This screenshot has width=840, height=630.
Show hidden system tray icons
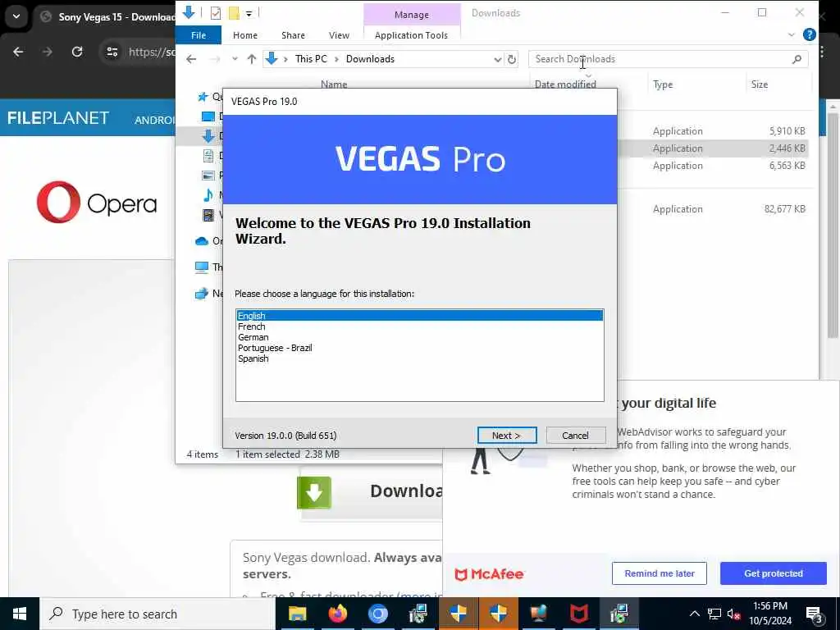pos(694,614)
